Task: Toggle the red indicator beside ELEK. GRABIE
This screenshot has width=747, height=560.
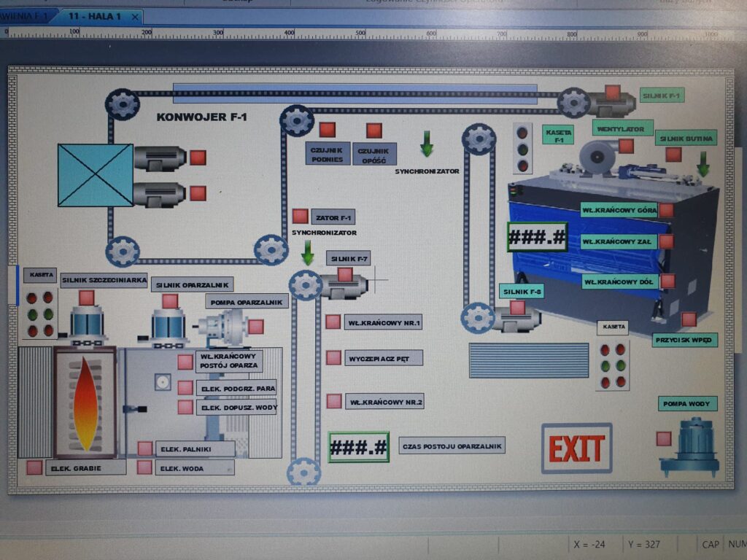Action: [x=34, y=468]
